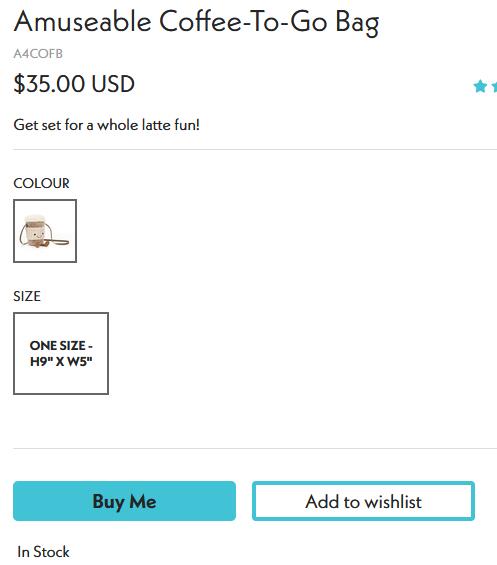This screenshot has width=497, height=565.
Task: Click the "H9" X W5"" dimensions text
Action: pos(61,361)
